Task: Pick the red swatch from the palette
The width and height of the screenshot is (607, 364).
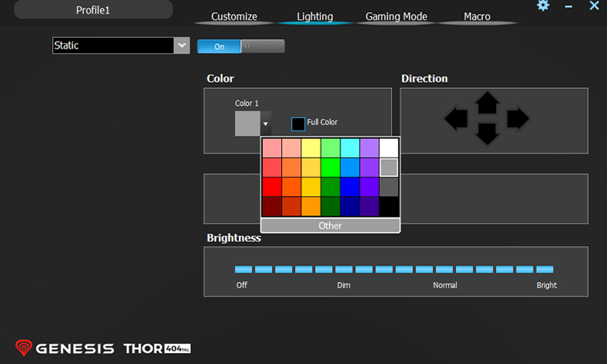Action: pos(271,187)
